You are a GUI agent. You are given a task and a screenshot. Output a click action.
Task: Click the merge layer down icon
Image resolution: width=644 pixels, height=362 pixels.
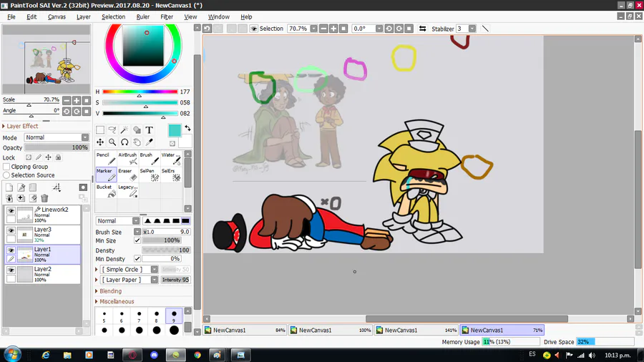pos(9,198)
